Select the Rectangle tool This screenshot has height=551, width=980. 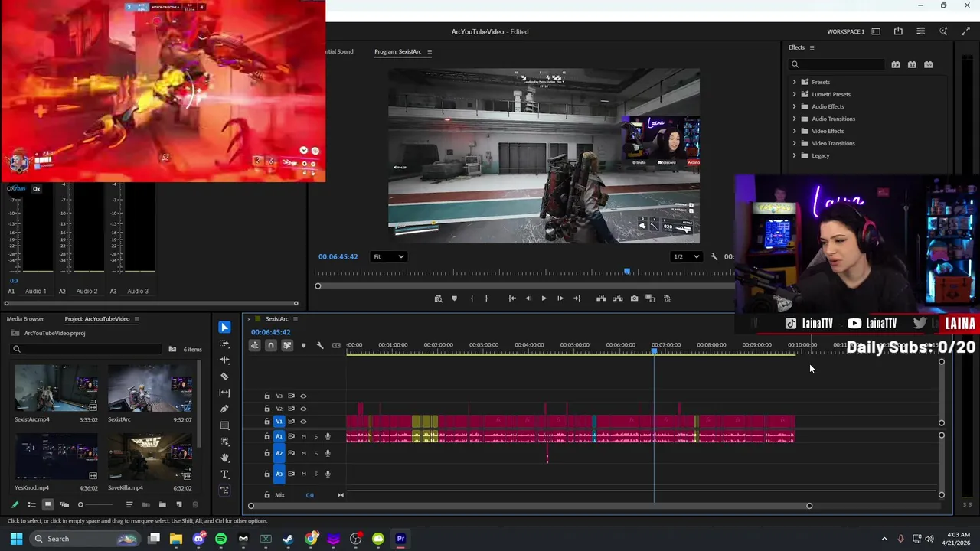click(x=224, y=425)
